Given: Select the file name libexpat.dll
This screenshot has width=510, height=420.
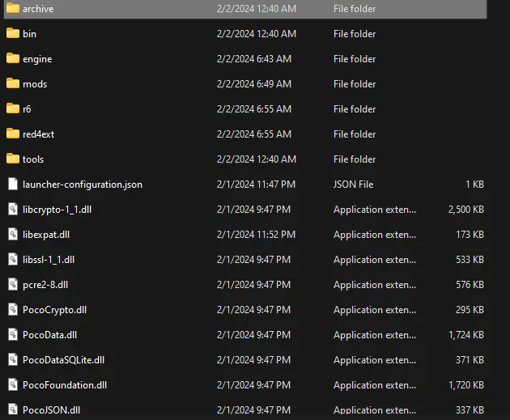Looking at the screenshot, I should 46,235.
